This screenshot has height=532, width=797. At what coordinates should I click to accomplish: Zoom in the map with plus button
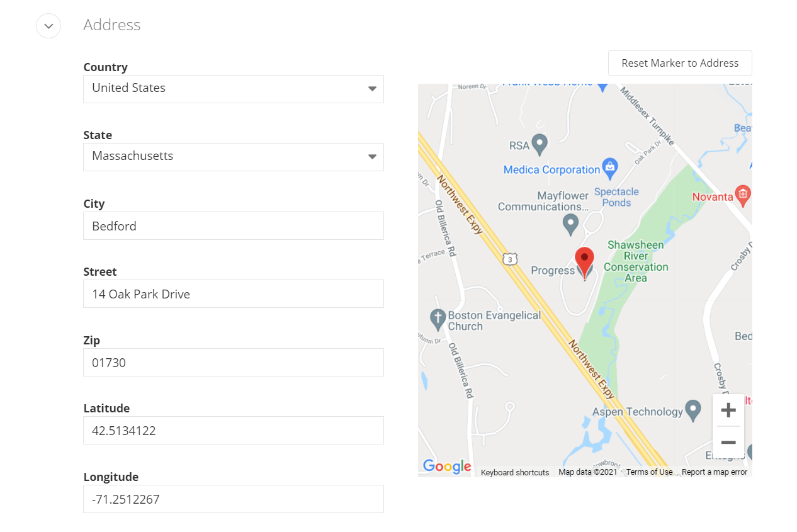728,410
